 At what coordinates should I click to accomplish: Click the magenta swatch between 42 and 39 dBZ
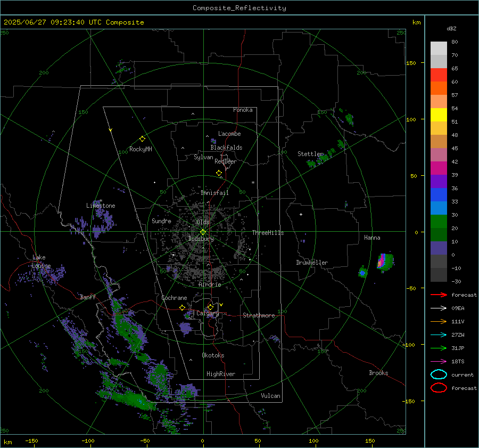pyautogui.click(x=439, y=168)
